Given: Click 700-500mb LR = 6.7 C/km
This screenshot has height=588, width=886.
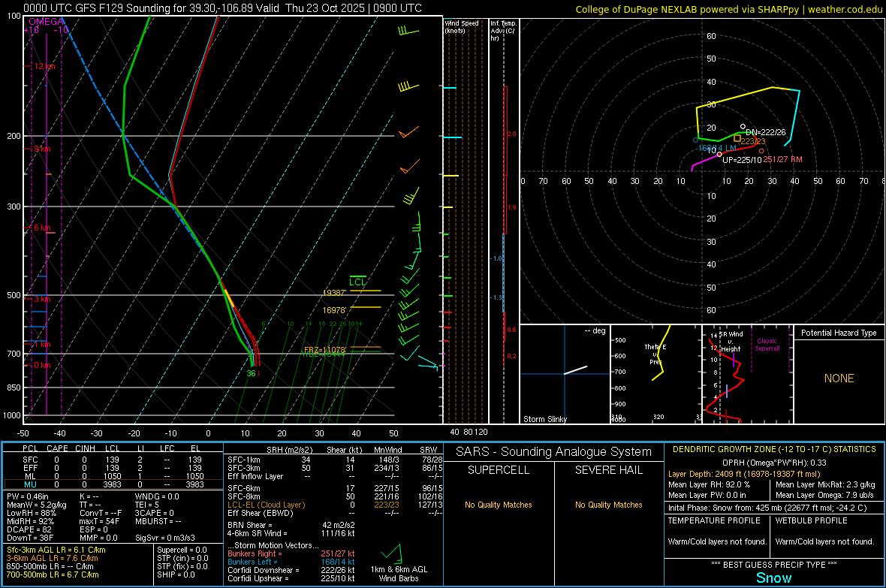Looking at the screenshot, I should pyautogui.click(x=53, y=574).
